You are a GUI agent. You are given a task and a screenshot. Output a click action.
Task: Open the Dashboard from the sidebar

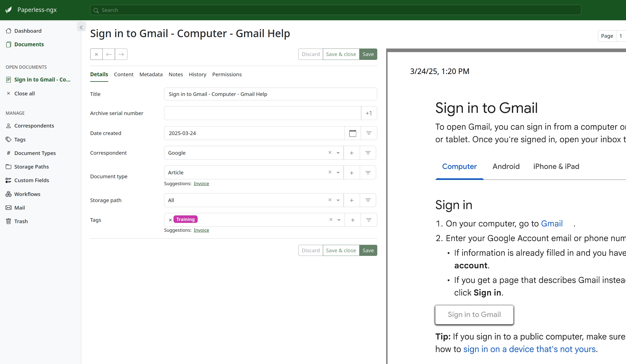coord(28,31)
